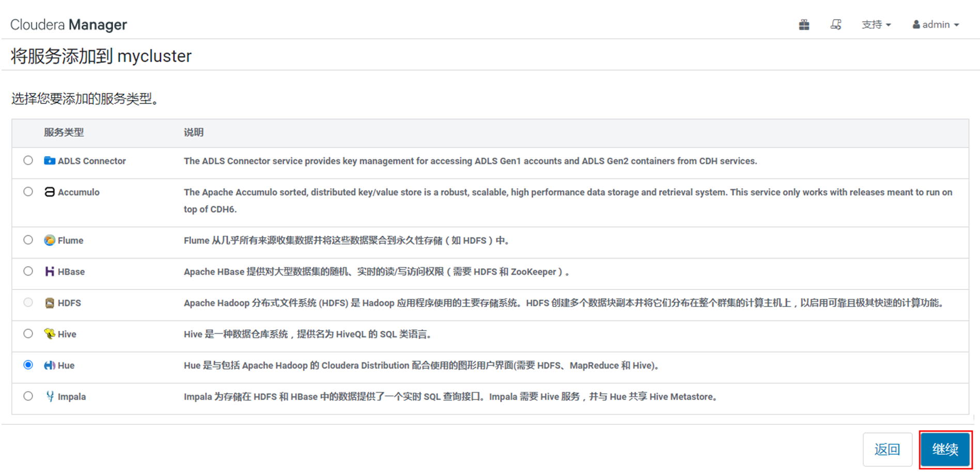Screen dimensions: 980x475
Task: Click the Flume service icon
Action: 50,240
